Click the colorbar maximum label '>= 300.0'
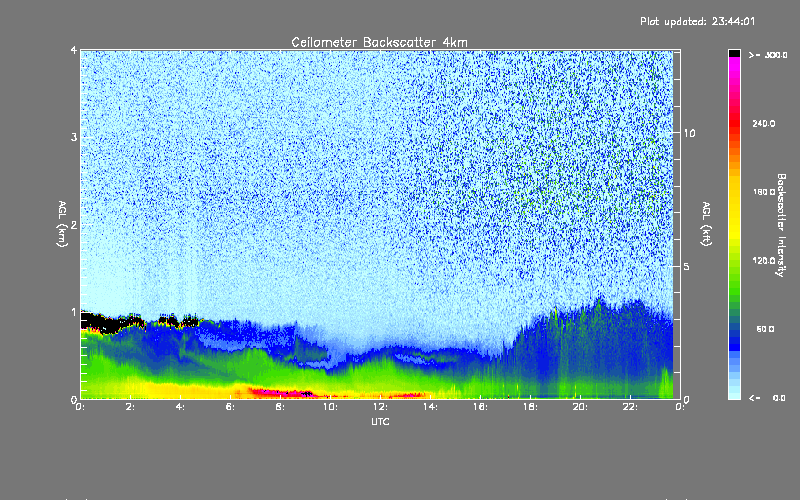The height and width of the screenshot is (500, 800). click(x=767, y=55)
